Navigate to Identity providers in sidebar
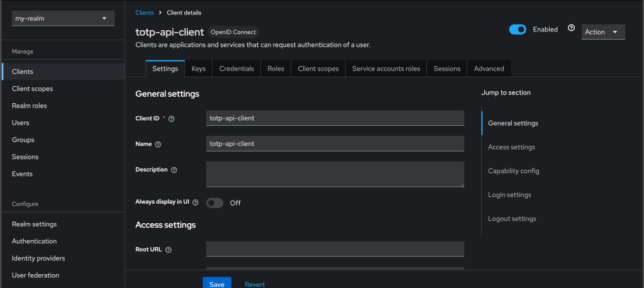This screenshot has width=644, height=288. (x=38, y=258)
